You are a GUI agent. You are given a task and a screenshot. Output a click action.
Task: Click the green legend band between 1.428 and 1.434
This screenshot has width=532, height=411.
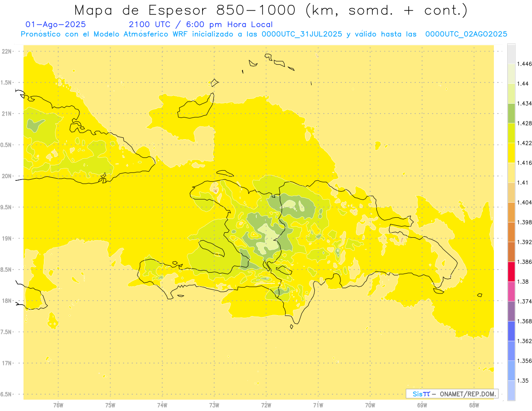[511, 113]
